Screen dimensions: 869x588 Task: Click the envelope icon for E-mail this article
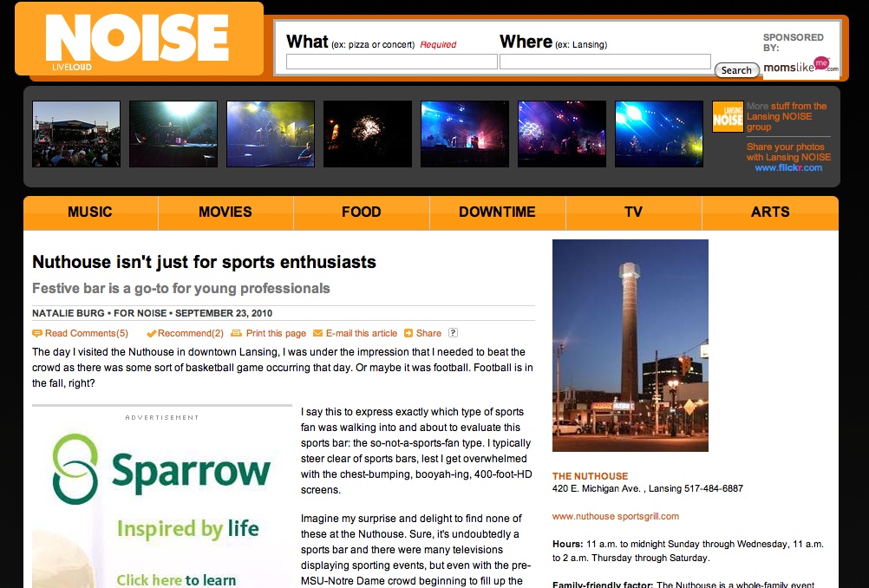coord(317,333)
